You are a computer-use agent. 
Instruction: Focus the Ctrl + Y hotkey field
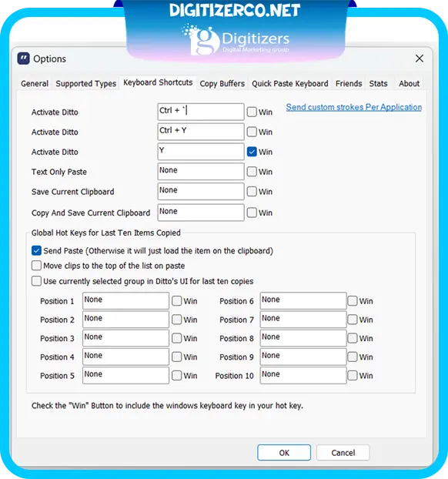201,132
